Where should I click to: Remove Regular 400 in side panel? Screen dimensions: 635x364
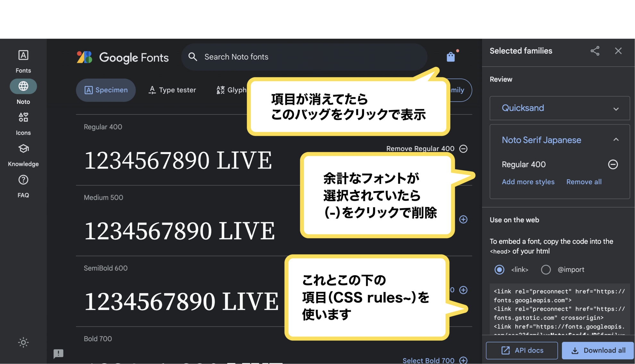(x=613, y=164)
